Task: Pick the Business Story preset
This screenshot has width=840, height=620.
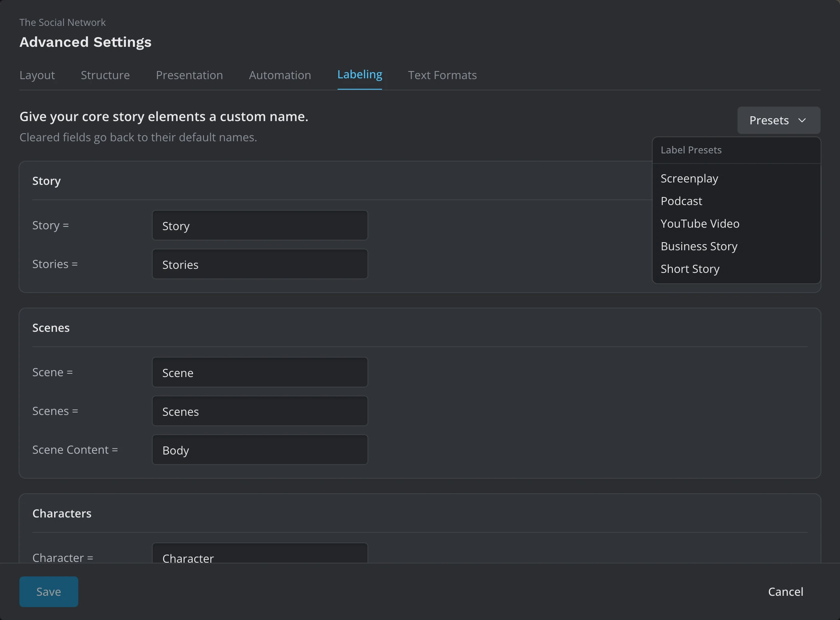Action: point(736,246)
